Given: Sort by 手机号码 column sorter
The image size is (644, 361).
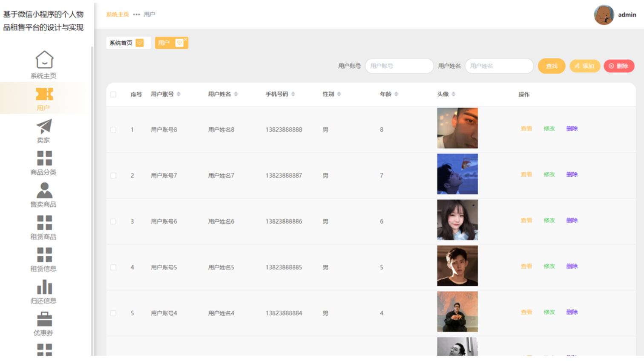Looking at the screenshot, I should [293, 95].
